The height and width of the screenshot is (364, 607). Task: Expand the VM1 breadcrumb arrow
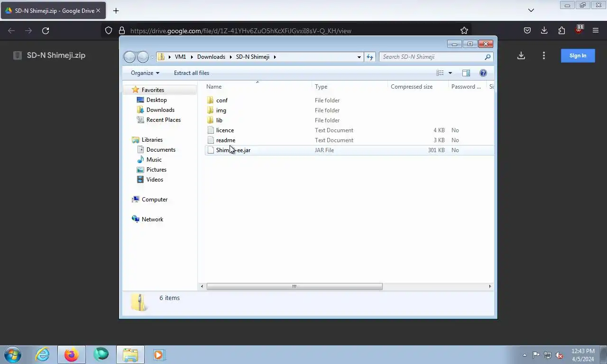pos(192,57)
